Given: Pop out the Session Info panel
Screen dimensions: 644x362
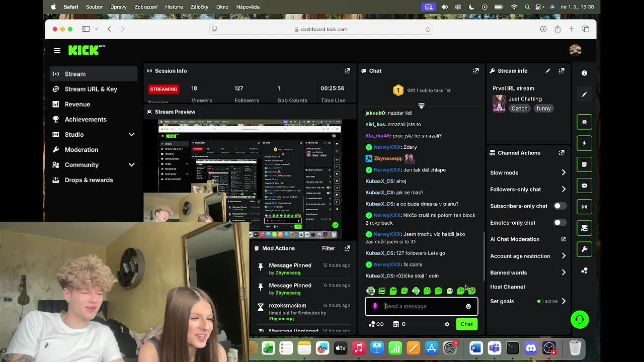Looking at the screenshot, I should pyautogui.click(x=347, y=71).
